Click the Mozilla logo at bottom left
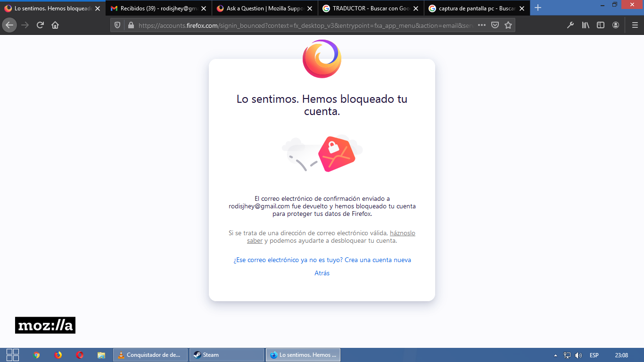The image size is (644, 362). [x=45, y=325]
